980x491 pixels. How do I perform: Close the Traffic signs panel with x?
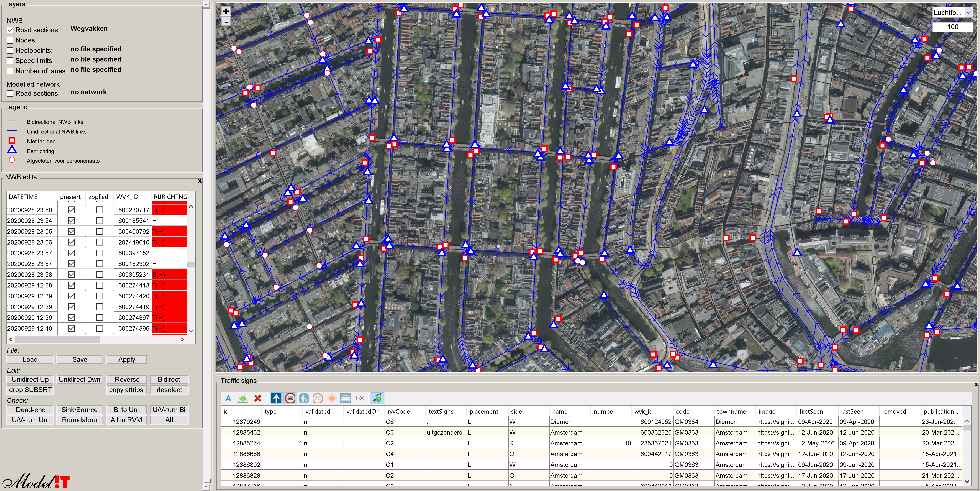pyautogui.click(x=976, y=385)
